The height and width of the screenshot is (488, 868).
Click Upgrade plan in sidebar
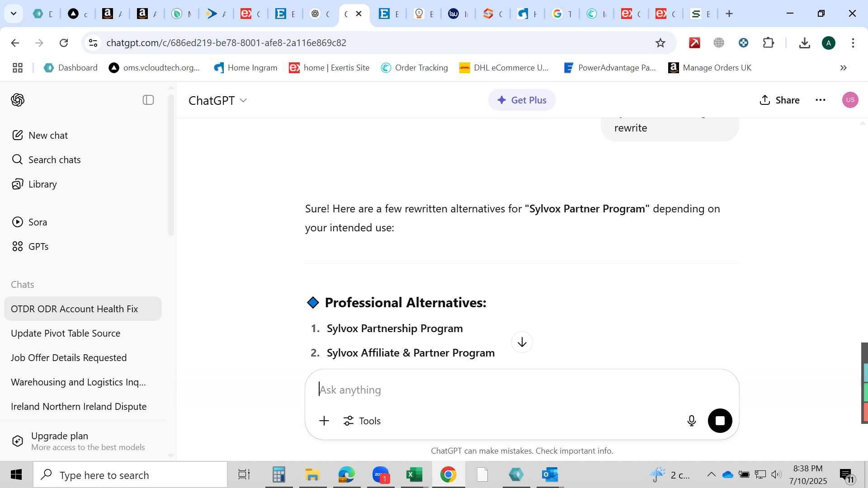click(x=83, y=441)
